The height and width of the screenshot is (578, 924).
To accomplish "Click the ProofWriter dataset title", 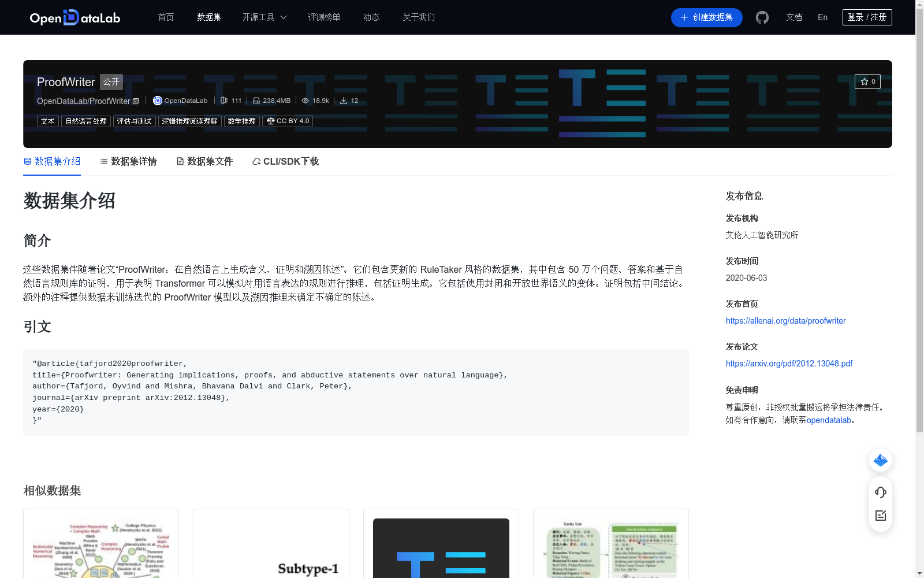I will coord(66,82).
